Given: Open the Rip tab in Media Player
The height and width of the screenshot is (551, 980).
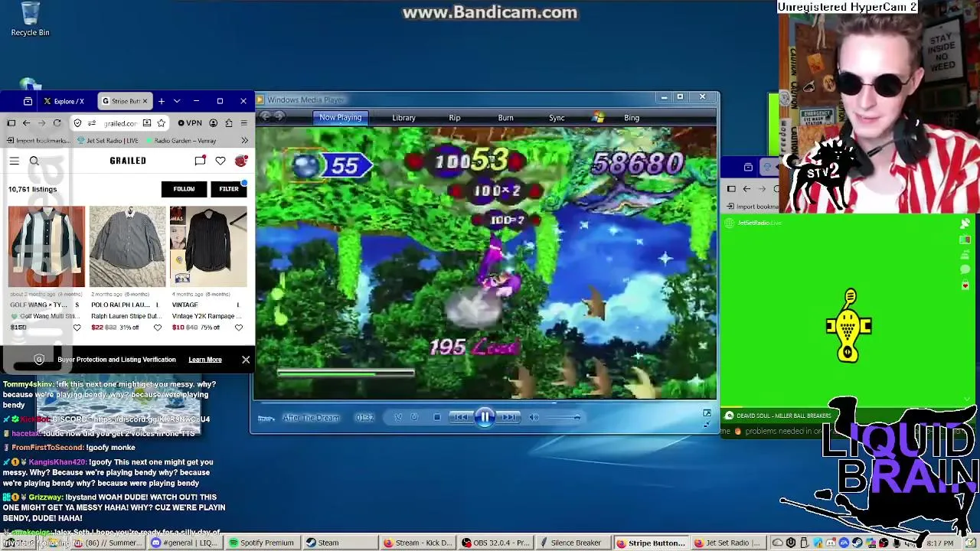Looking at the screenshot, I should pyautogui.click(x=455, y=118).
